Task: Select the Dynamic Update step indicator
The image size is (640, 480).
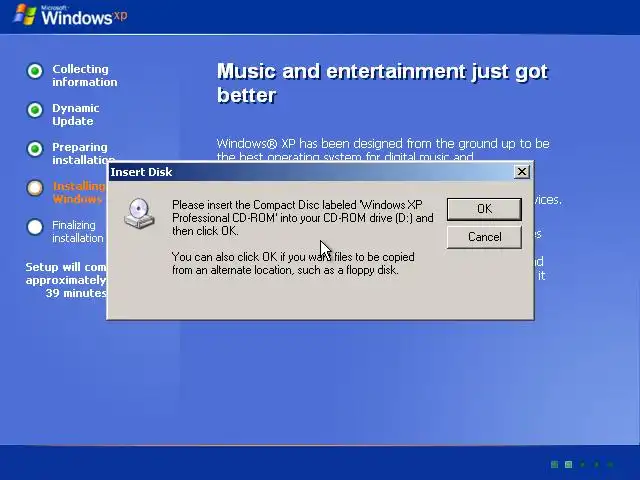Action: pos(35,110)
